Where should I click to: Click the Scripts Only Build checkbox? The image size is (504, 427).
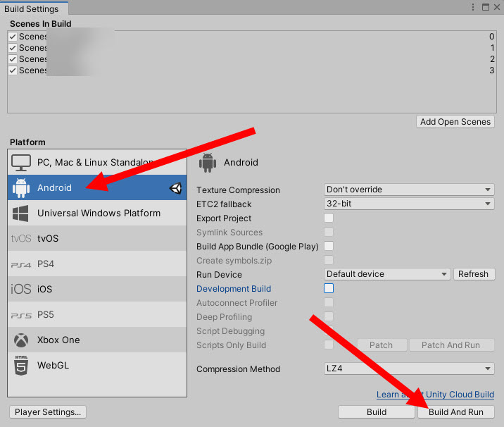[x=329, y=345]
